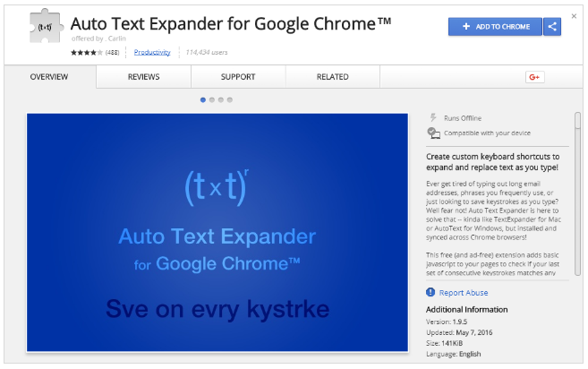This screenshot has width=588, height=369.
Task: Select the first carousel dot
Action: [203, 99]
